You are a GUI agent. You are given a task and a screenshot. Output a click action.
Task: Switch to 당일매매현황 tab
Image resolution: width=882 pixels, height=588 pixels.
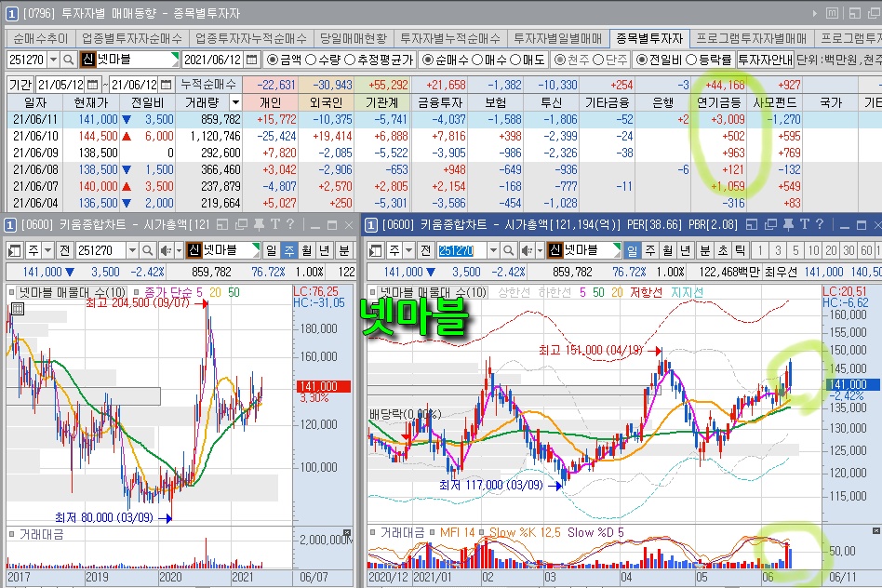coord(354,38)
